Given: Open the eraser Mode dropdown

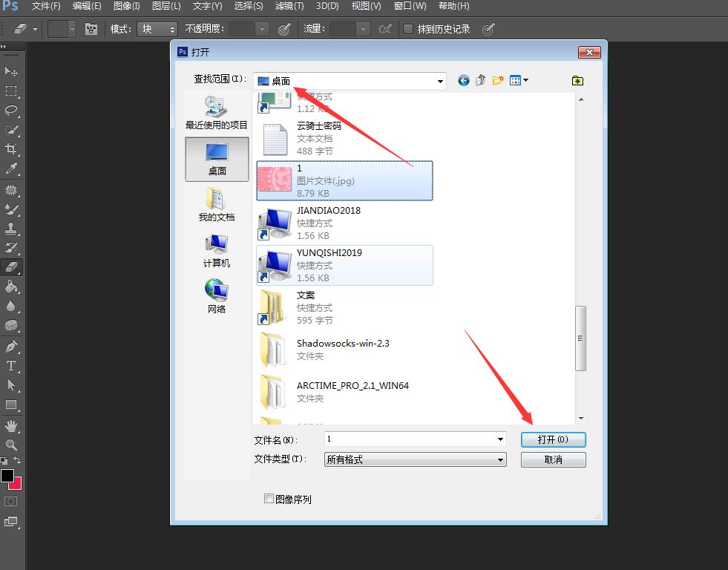Looking at the screenshot, I should [158, 29].
